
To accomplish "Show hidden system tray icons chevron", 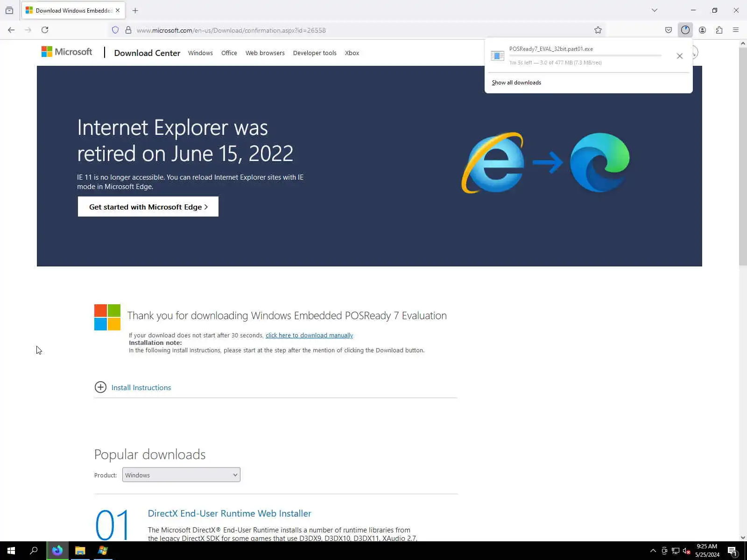I will tap(653, 551).
